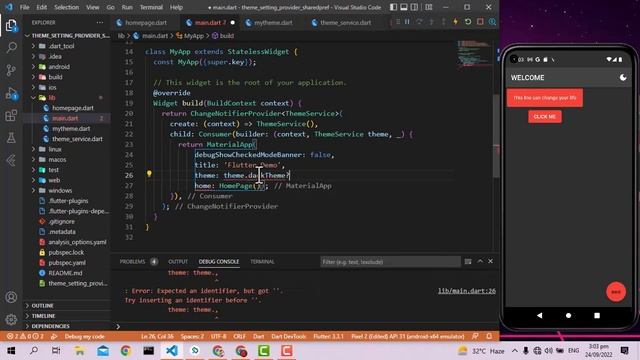This screenshot has width=640, height=360.
Task: Expand the DEPENDENCIES section
Action: (x=50, y=326)
